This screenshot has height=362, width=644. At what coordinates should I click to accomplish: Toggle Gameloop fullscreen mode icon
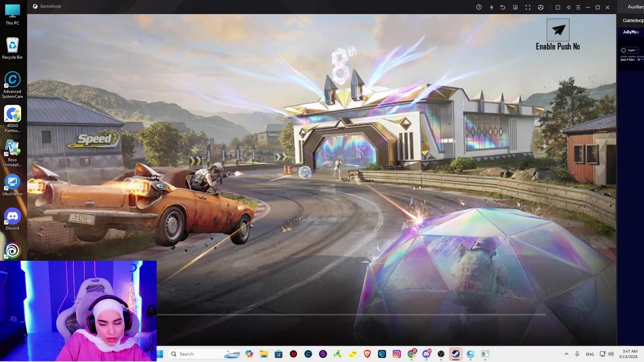(x=528, y=7)
